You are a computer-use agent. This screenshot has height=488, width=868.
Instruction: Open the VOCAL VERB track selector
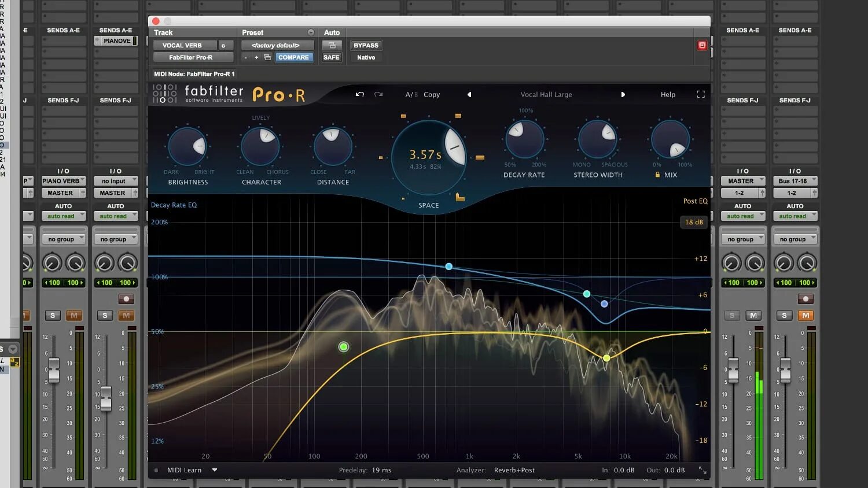(185, 45)
